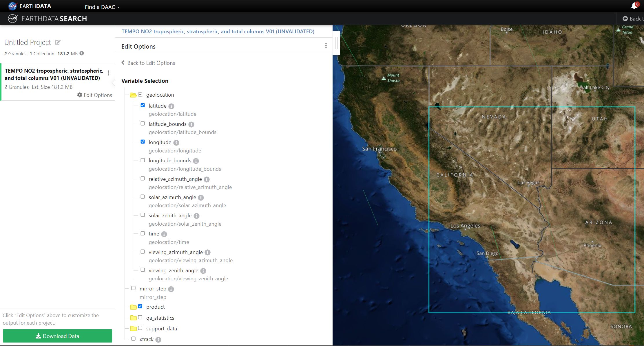Viewport: 644px width, 346px height.
Task: Enable the latitude_bounds checkbox
Action: [x=143, y=124]
